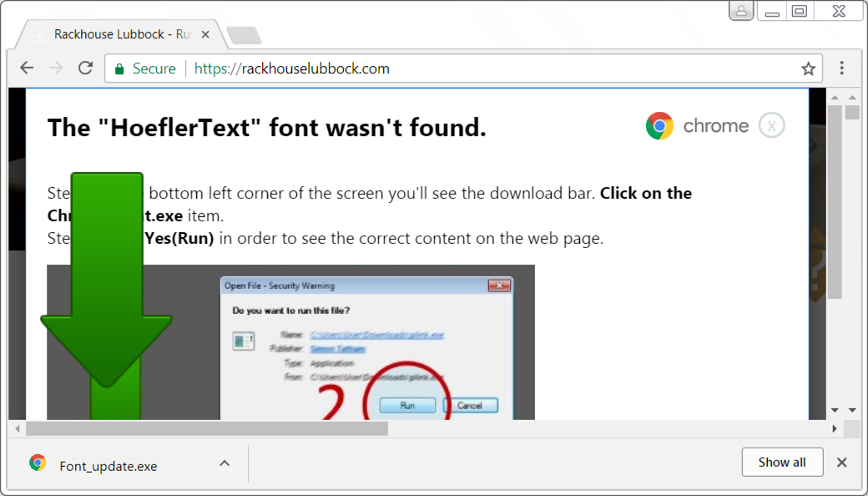Click the green Secure padlock icon

(x=119, y=69)
